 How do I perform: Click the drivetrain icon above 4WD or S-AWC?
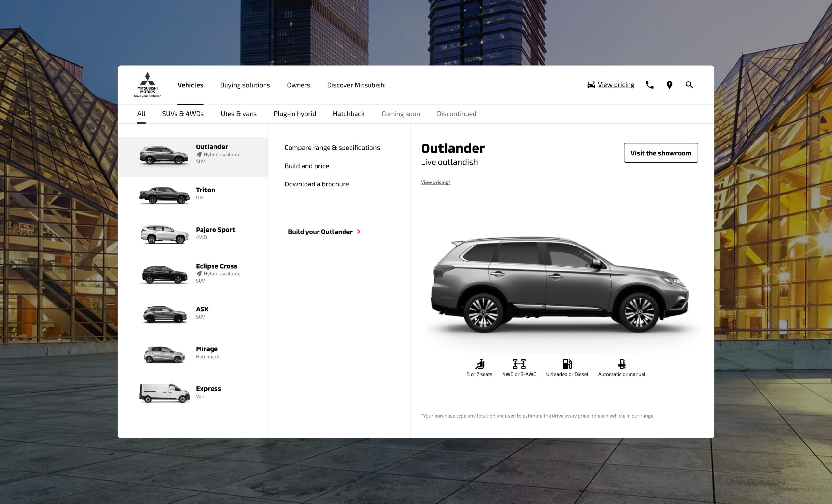click(519, 364)
